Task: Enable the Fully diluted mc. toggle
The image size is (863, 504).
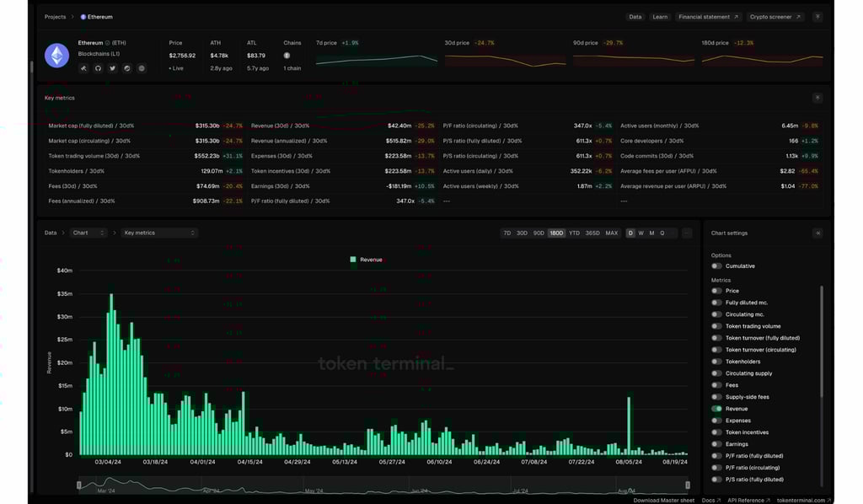Action: pos(716,303)
